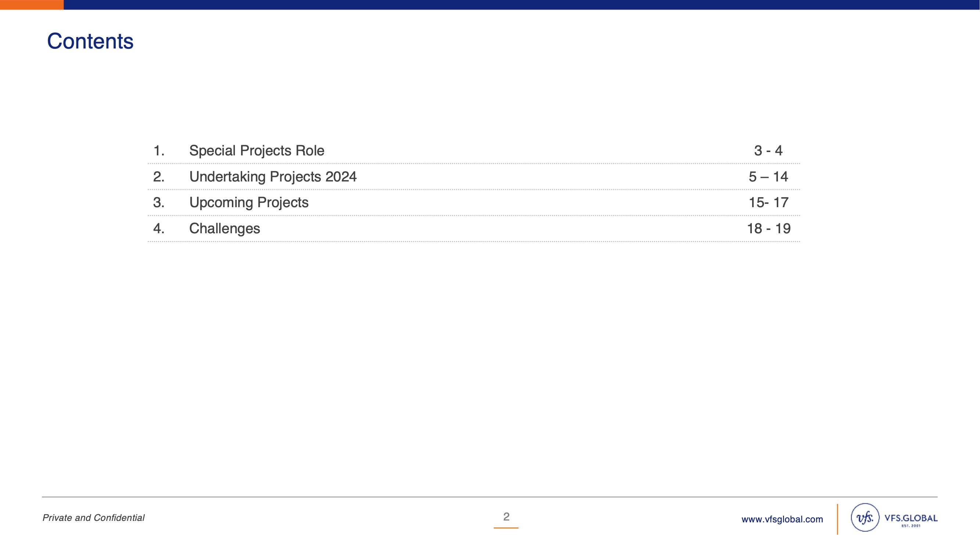The height and width of the screenshot is (551, 980).
Task: Click list number '3.' in contents
Action: pyautogui.click(x=159, y=202)
